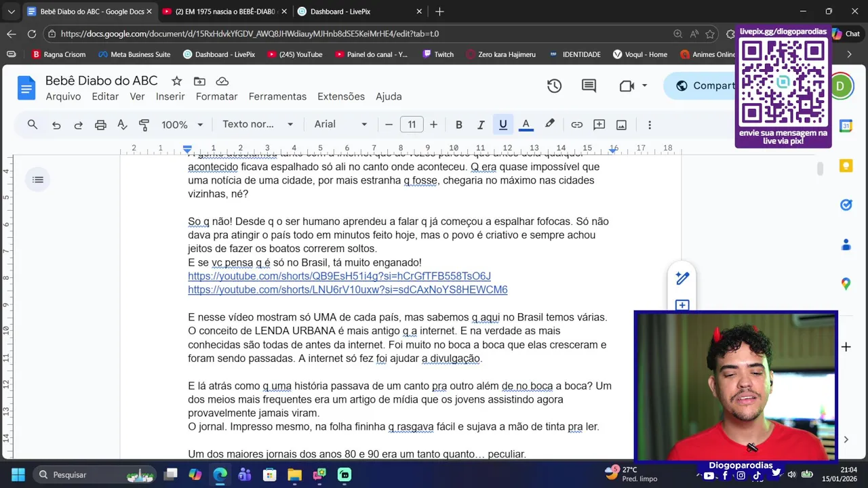The width and height of the screenshot is (868, 488).
Task: Open version history clock icon
Action: click(554, 86)
